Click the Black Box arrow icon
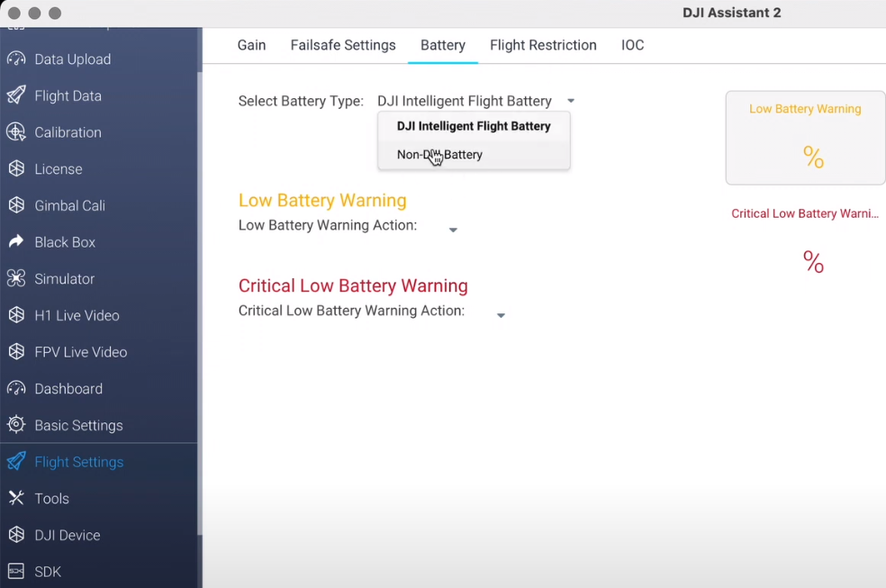The image size is (886, 588). coord(16,241)
